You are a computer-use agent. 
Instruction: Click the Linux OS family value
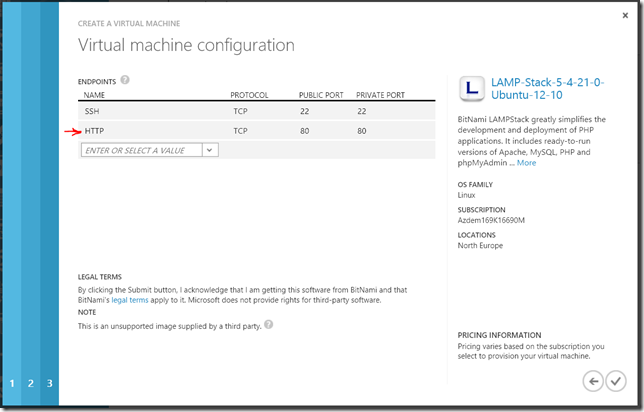point(466,195)
